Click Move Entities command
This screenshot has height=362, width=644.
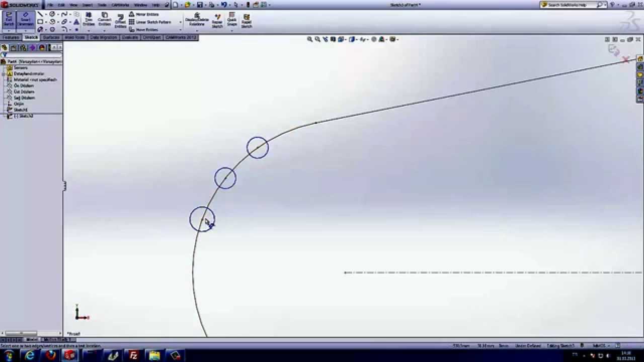pos(143,30)
